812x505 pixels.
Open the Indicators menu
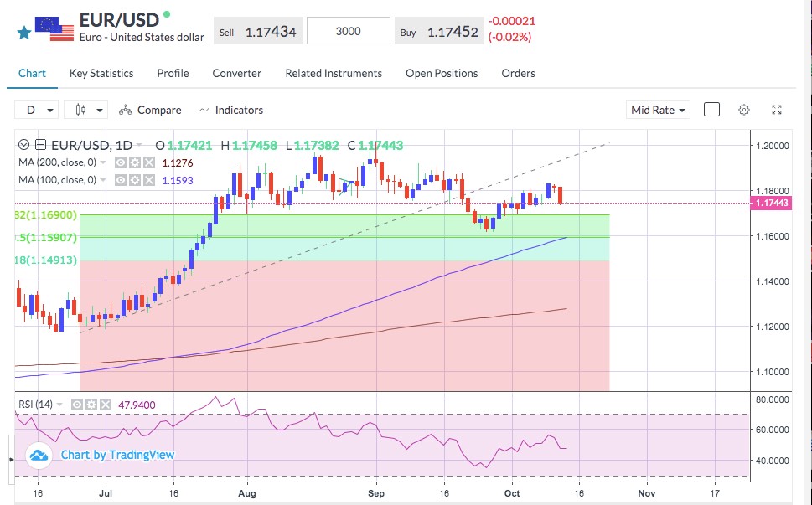point(231,110)
